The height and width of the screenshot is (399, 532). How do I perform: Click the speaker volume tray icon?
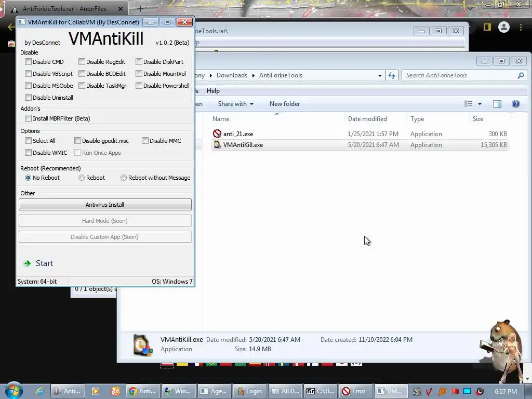[x=480, y=392]
